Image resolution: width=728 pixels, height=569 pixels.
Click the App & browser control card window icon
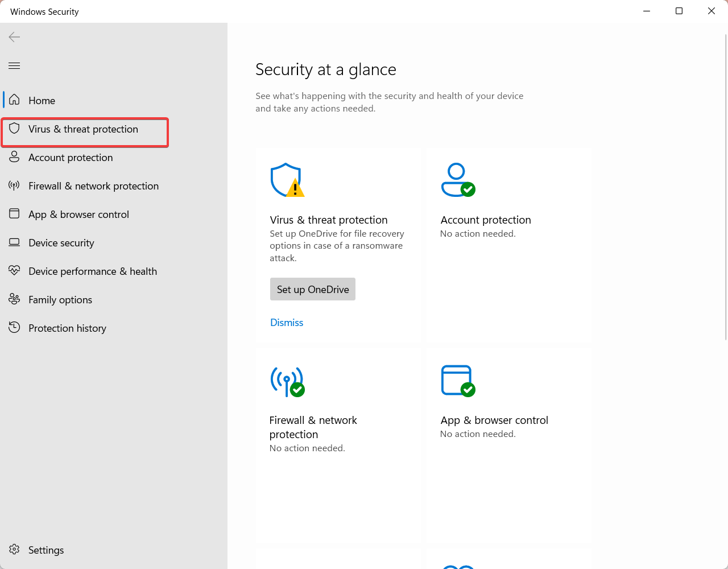pyautogui.click(x=458, y=381)
